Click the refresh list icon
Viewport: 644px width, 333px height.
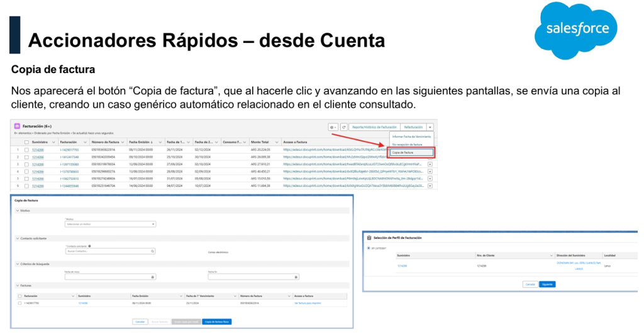[x=343, y=127]
